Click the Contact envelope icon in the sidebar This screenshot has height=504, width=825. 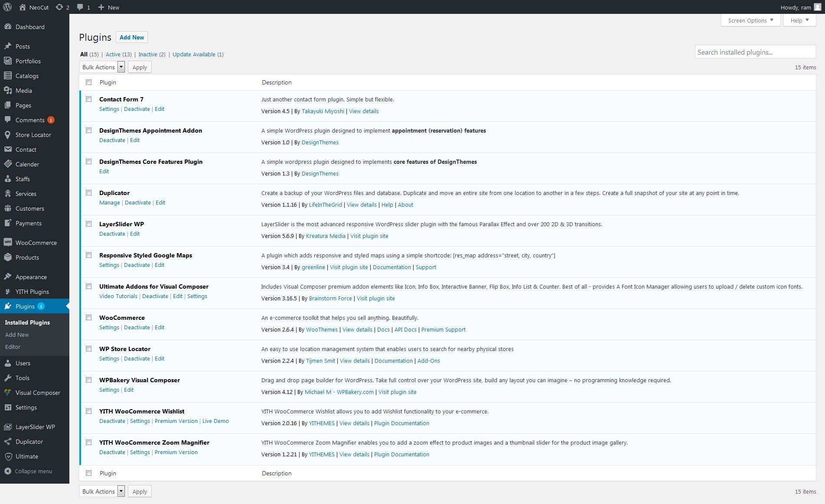[x=7, y=150]
